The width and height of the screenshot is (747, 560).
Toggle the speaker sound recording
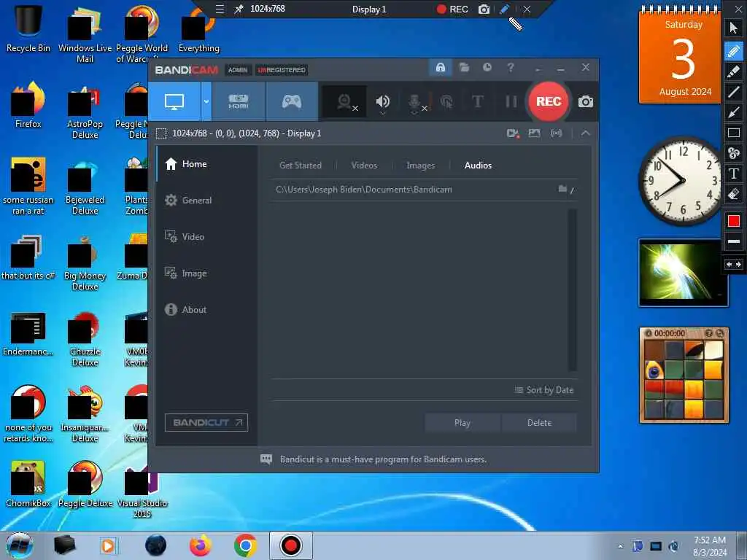click(382, 102)
